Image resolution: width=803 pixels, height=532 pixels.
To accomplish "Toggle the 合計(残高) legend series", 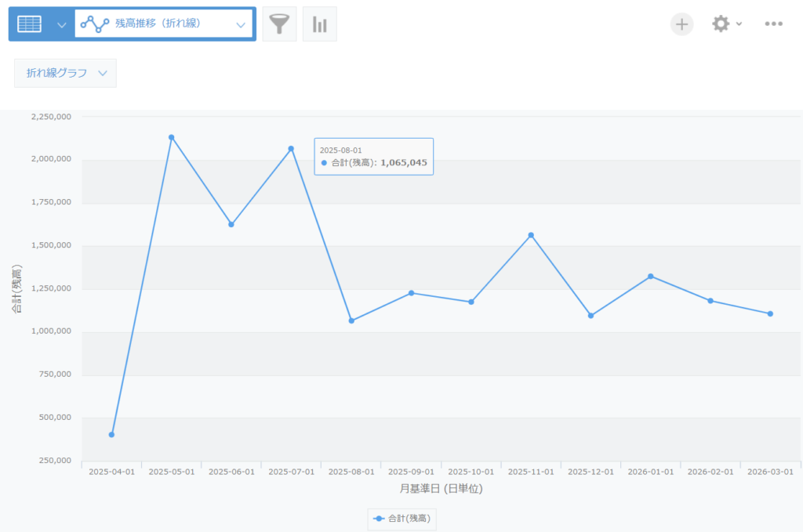I will pos(403,519).
